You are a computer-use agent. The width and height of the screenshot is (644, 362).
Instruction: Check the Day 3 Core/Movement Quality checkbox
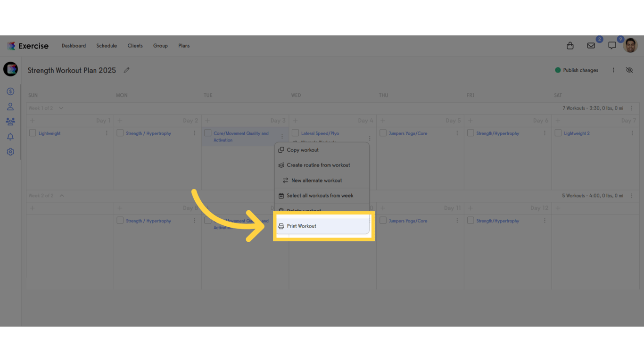click(208, 133)
